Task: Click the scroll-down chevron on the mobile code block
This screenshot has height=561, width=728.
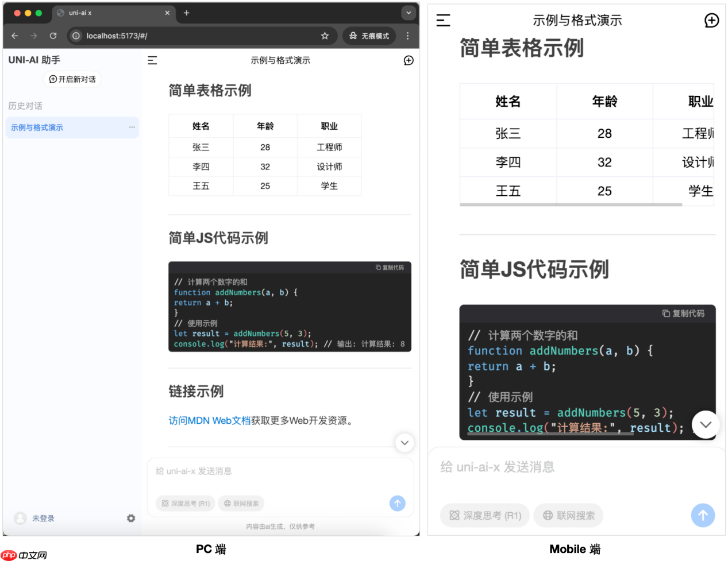Action: coord(705,424)
